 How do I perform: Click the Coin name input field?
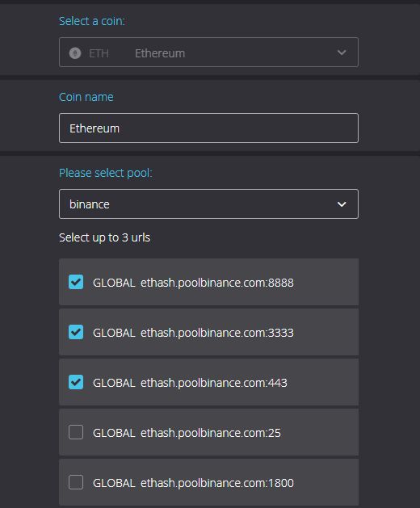click(208, 128)
